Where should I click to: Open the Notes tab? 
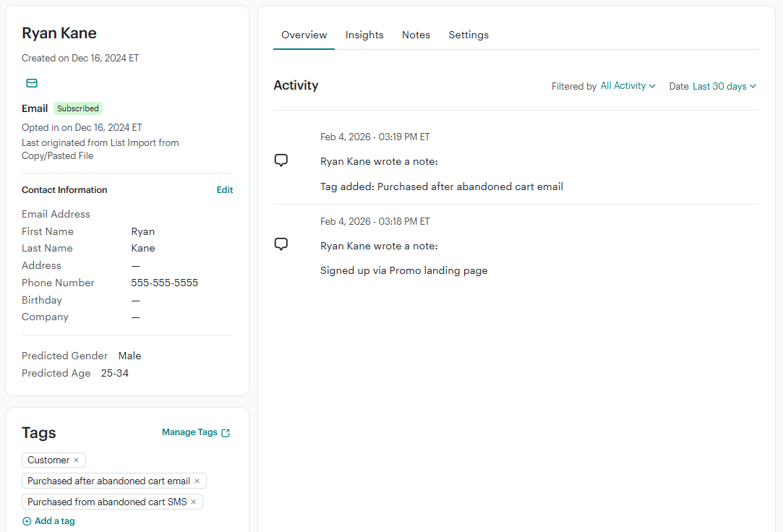tap(416, 35)
